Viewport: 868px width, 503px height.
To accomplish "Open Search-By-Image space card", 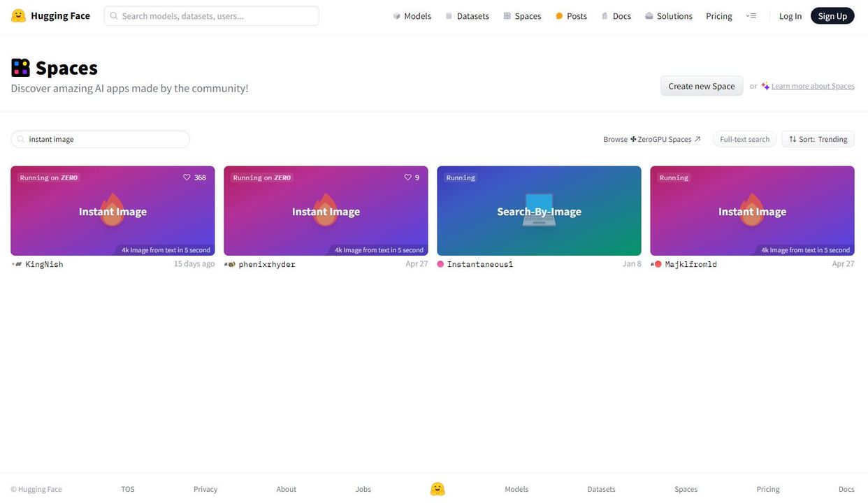I will (x=539, y=211).
